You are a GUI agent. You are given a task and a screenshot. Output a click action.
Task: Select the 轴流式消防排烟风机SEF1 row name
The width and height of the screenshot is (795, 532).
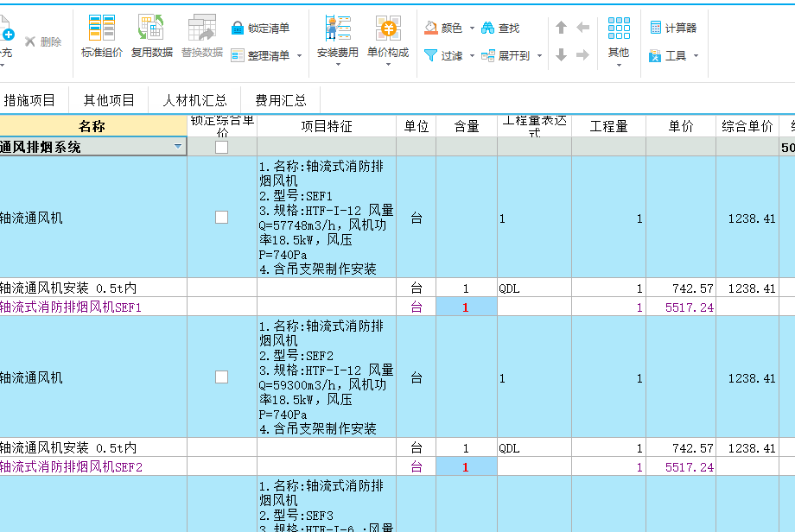(x=71, y=307)
